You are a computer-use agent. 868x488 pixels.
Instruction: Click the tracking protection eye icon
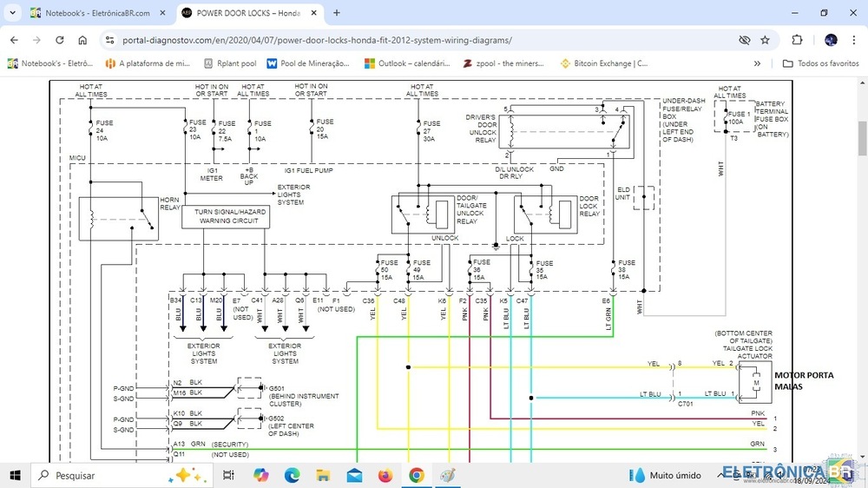pos(744,40)
